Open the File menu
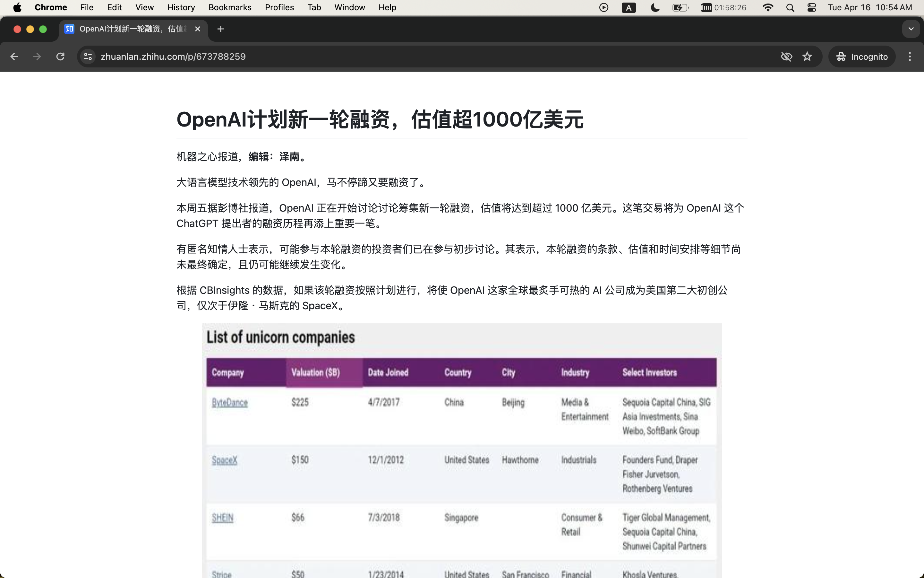The image size is (924, 578). (x=87, y=8)
